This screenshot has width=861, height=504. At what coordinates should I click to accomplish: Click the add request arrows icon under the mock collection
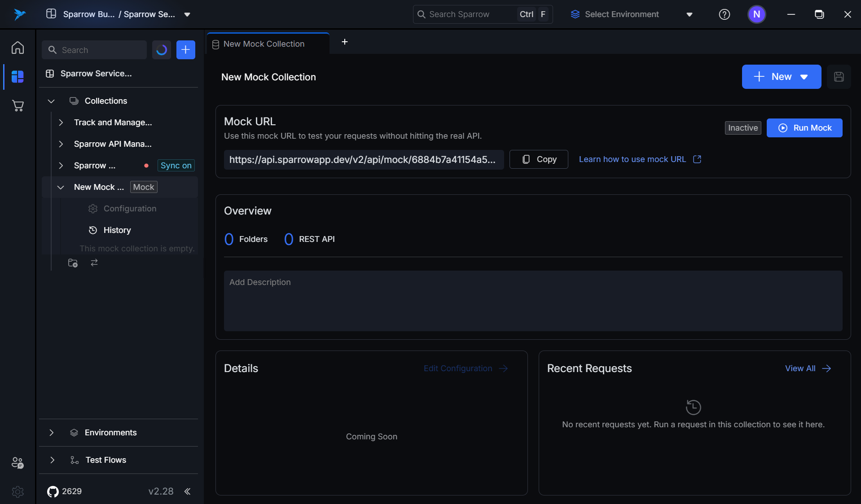pos(94,263)
